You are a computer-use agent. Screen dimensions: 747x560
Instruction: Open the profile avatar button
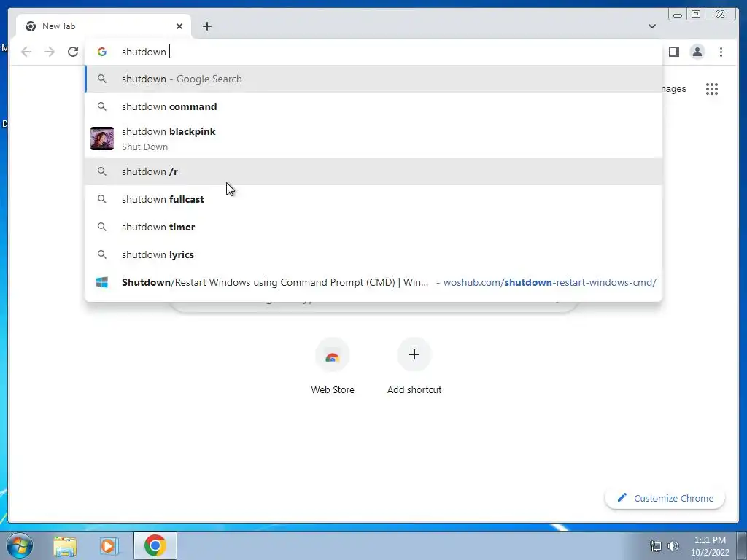697,52
